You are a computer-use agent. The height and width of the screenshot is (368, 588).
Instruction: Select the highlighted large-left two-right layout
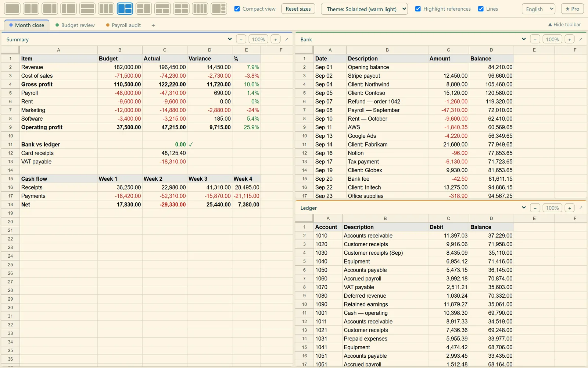point(125,8)
